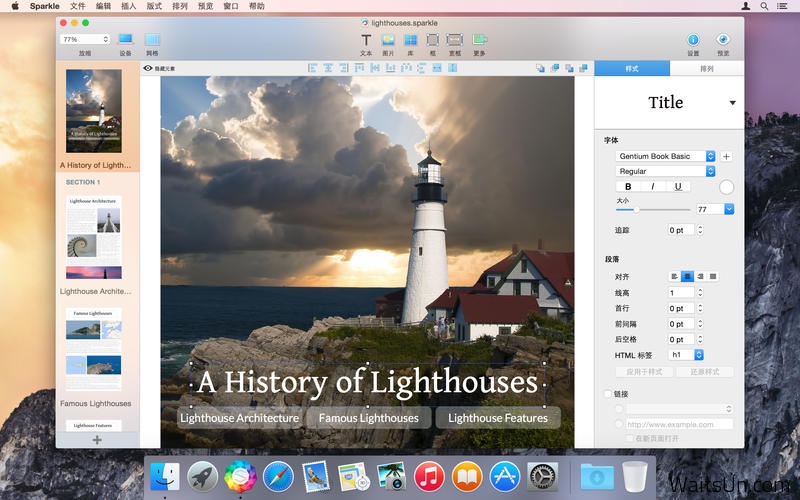Align elements to top edges
Image resolution: width=800 pixels, height=500 pixels.
coord(359,68)
